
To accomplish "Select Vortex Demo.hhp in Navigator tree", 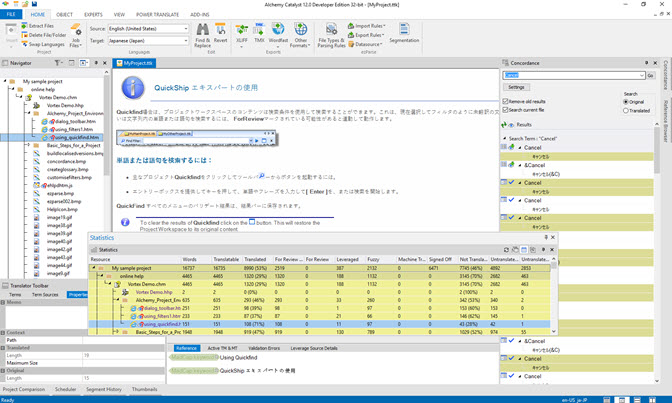I will [65, 105].
